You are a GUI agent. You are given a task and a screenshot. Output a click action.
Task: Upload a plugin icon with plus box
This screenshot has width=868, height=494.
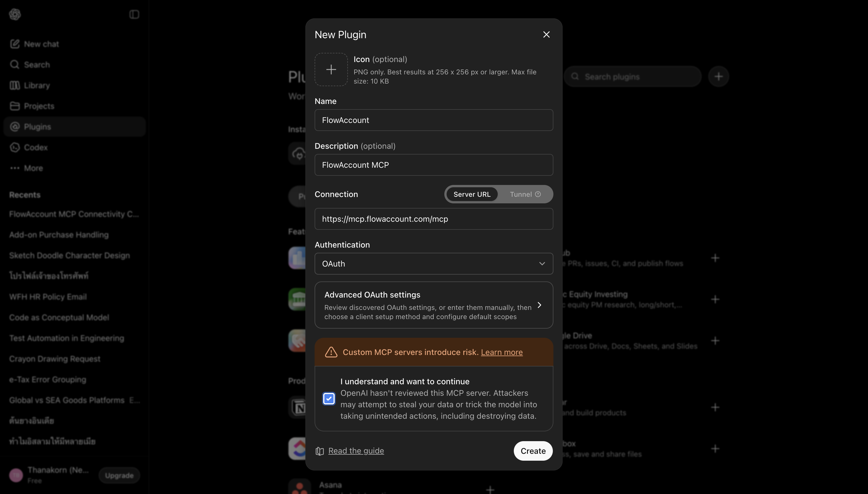pyautogui.click(x=331, y=70)
